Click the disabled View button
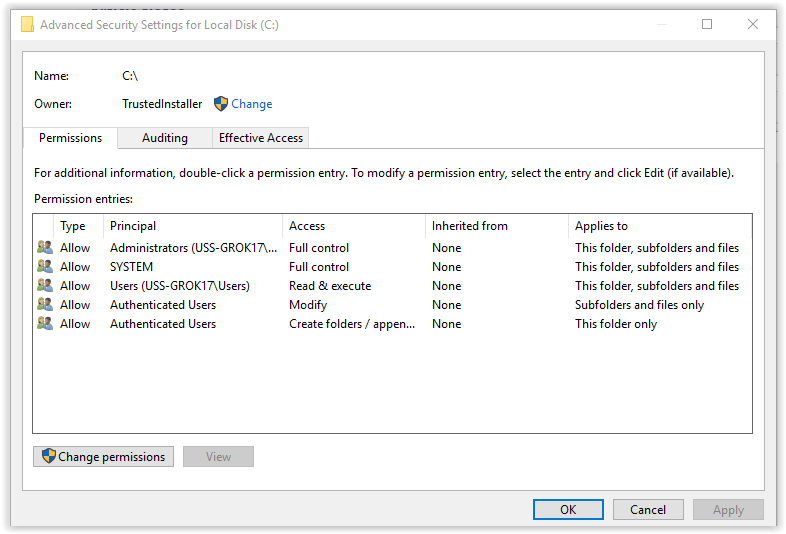Screen dimensions: 786x534 click(218, 456)
